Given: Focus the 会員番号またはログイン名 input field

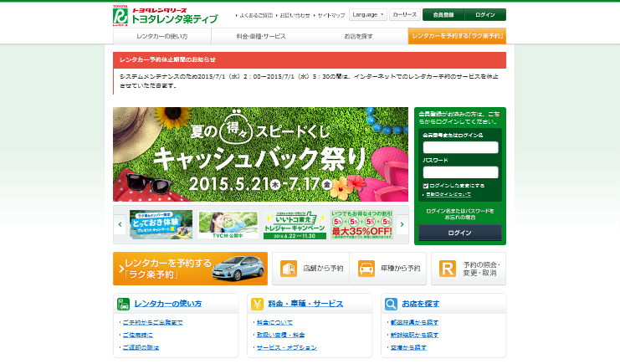Looking at the screenshot, I should coord(460,147).
